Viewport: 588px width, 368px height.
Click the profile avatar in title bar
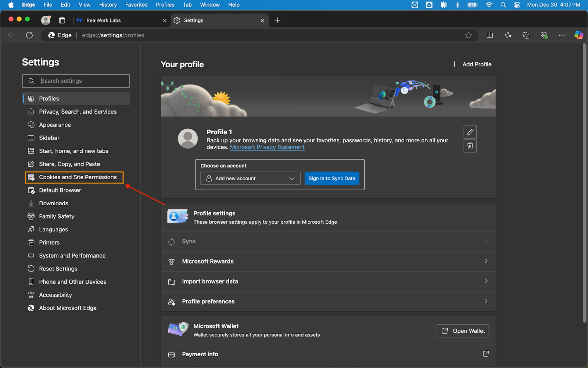[x=46, y=20]
